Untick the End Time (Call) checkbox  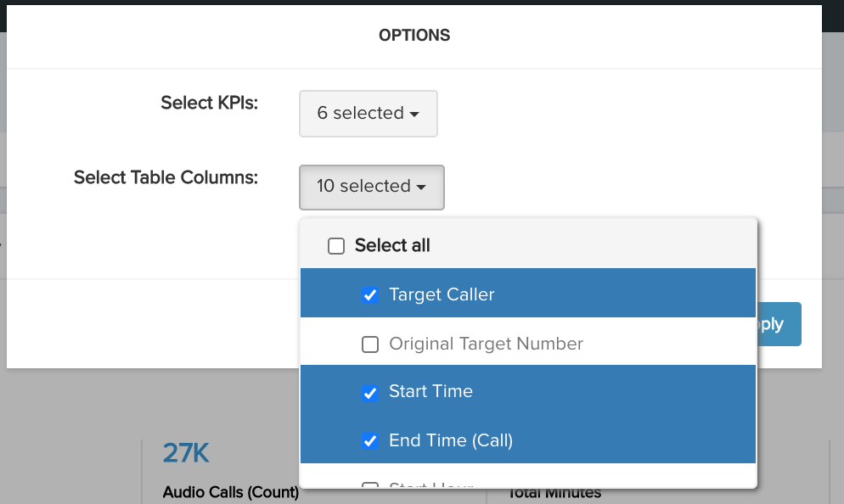pos(370,441)
